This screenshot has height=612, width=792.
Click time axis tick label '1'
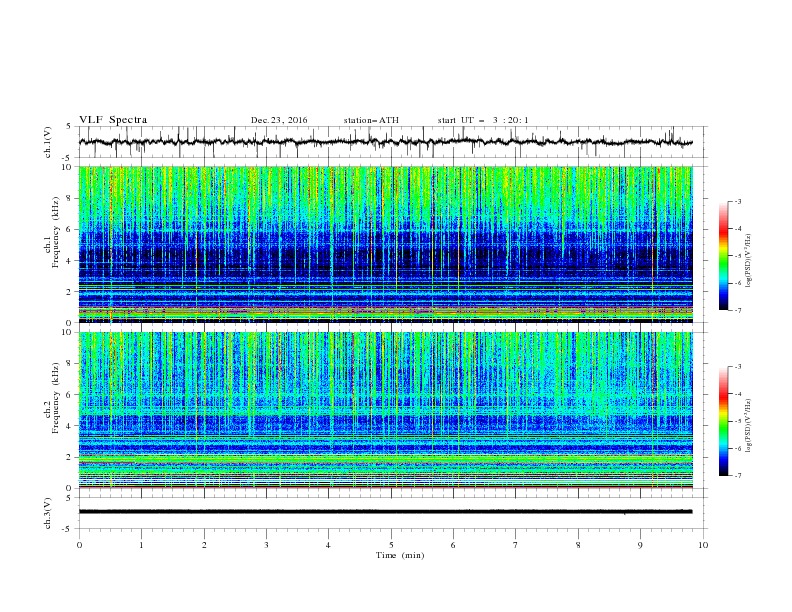pos(141,545)
